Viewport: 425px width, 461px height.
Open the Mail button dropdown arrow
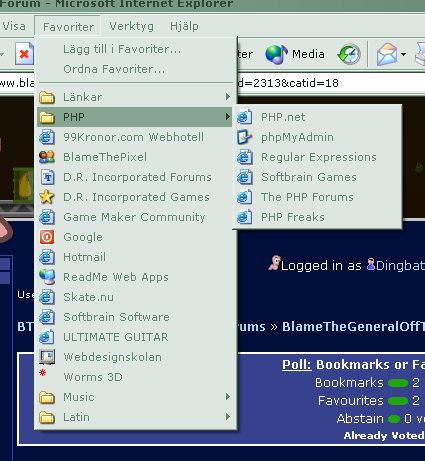(403, 54)
